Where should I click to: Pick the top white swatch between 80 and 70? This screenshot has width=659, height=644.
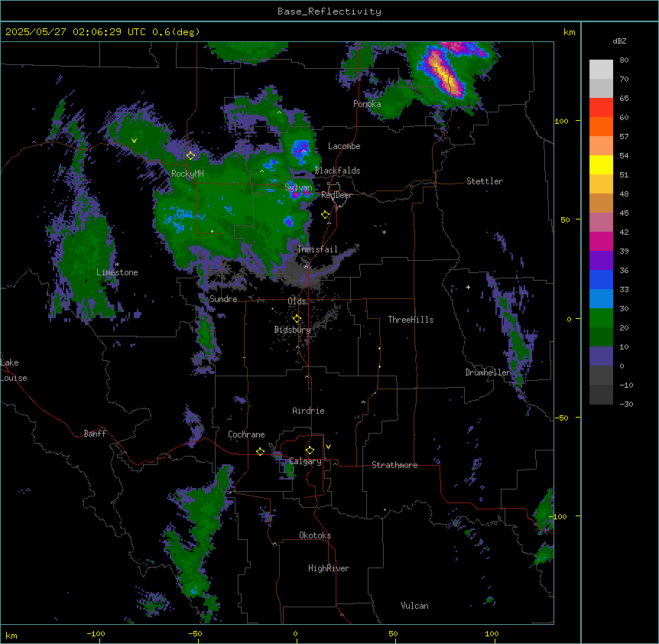coord(601,69)
